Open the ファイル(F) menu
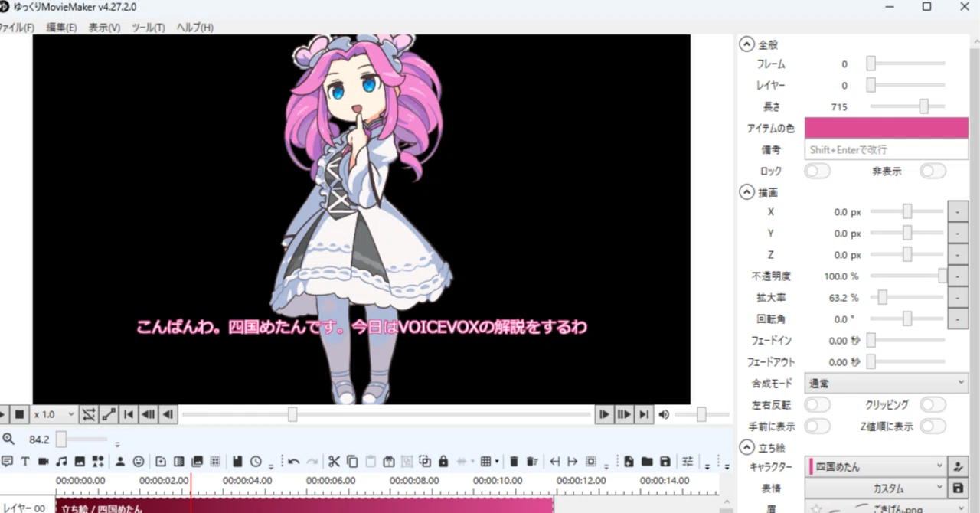The height and width of the screenshot is (513, 980). coord(17,28)
